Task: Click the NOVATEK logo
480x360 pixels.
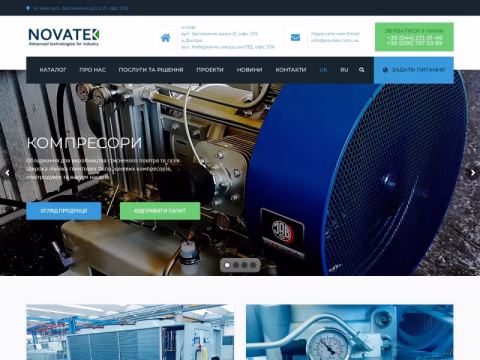Action: pos(64,37)
